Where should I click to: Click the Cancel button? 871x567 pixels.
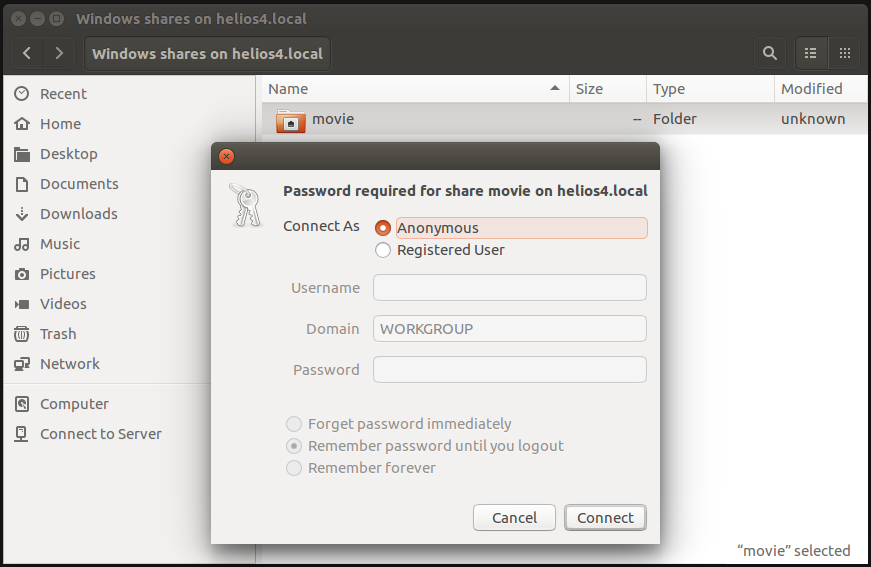[514, 518]
